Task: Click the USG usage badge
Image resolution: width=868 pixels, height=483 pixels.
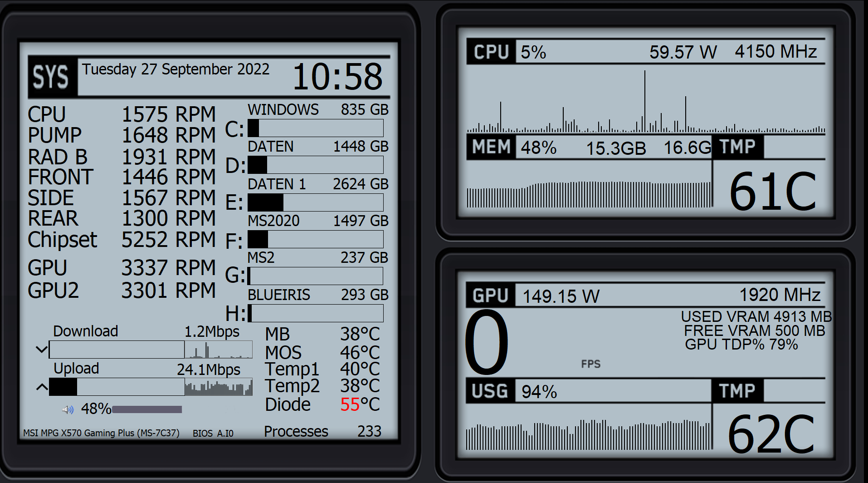Action: (x=490, y=391)
